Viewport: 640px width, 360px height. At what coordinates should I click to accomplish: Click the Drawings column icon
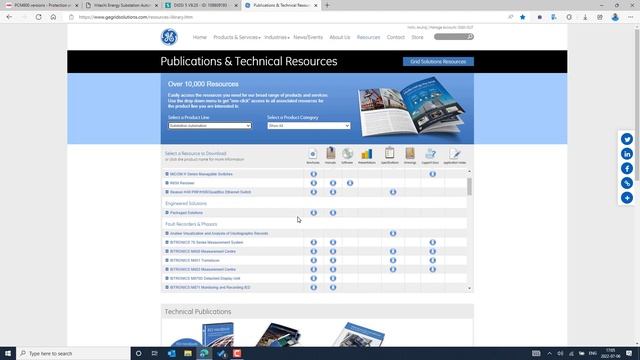[410, 153]
